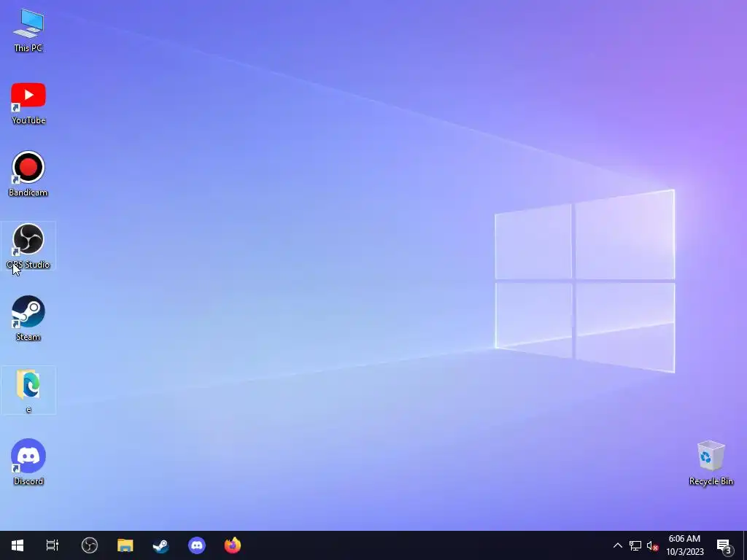Select the Steam desktop shortcut

[28, 319]
